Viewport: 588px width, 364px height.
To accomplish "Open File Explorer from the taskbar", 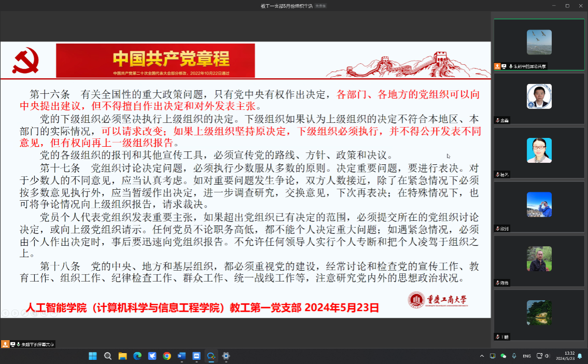I will coord(123,356).
